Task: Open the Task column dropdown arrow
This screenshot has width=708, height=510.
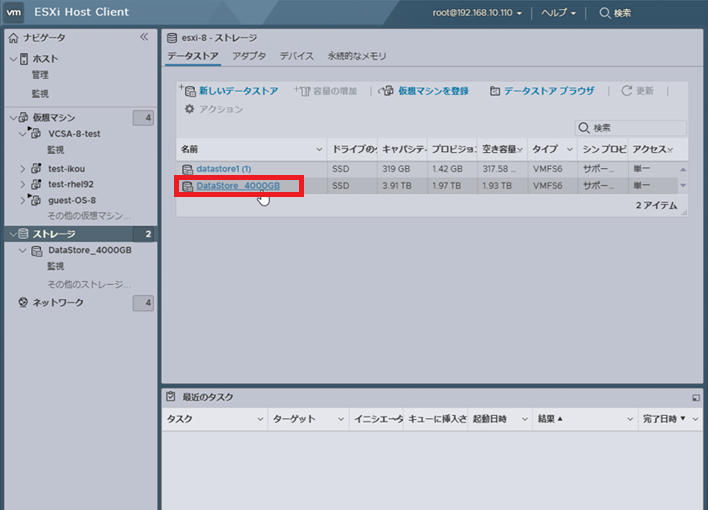Action: [260, 419]
